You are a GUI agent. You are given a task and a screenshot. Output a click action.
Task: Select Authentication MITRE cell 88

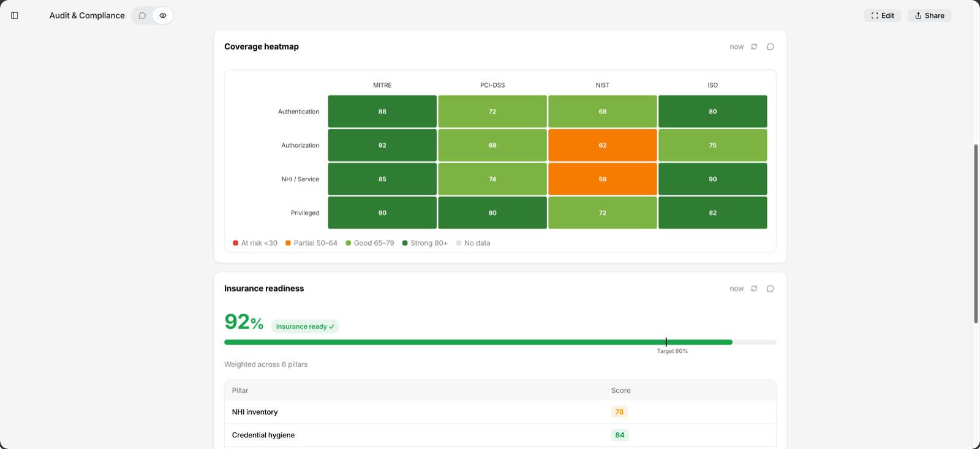[x=382, y=111]
